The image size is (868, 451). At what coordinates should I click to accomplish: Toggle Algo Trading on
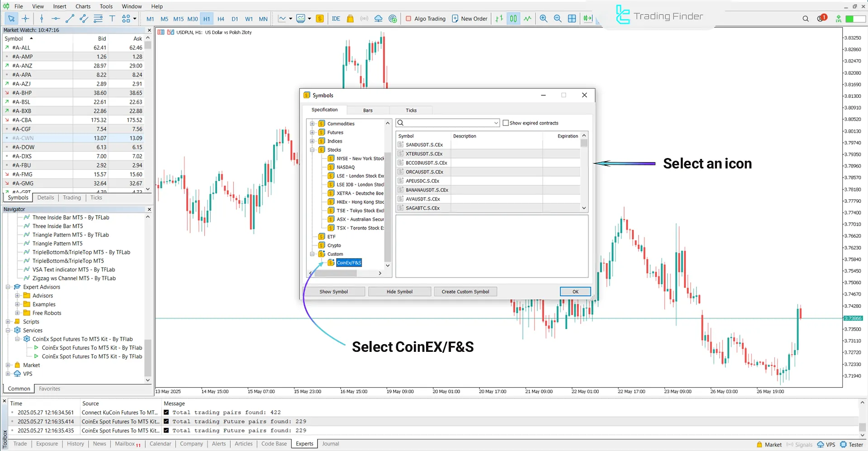click(x=425, y=19)
